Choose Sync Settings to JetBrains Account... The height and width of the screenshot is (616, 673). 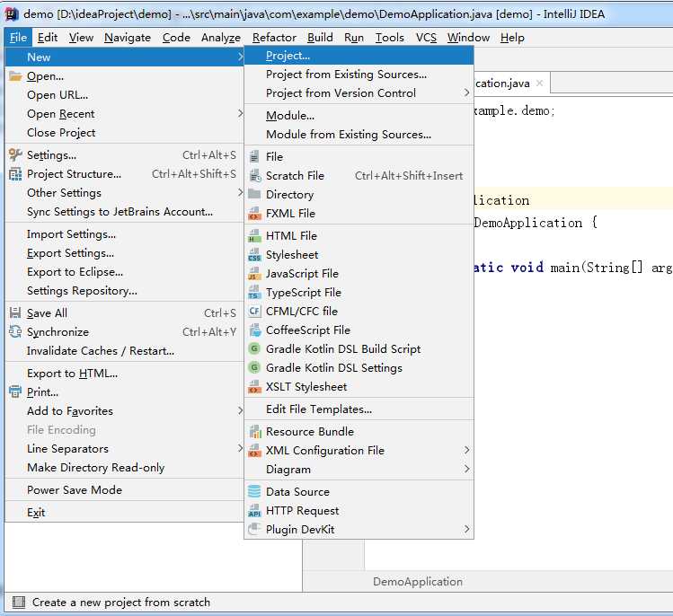point(125,212)
